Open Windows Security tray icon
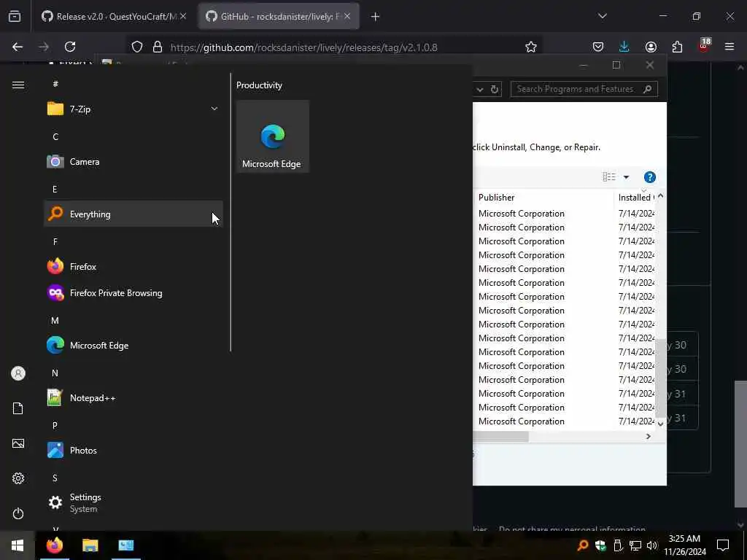The height and width of the screenshot is (560, 747). click(x=600, y=545)
